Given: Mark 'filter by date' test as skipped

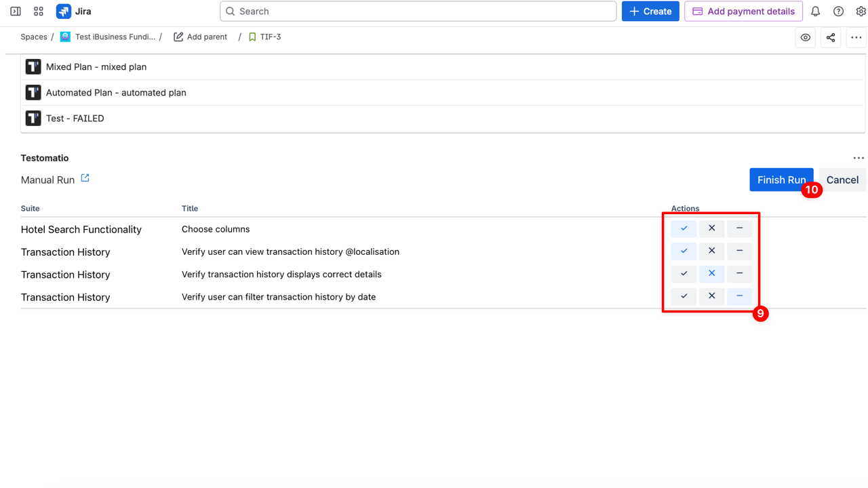Looking at the screenshot, I should click(x=739, y=296).
